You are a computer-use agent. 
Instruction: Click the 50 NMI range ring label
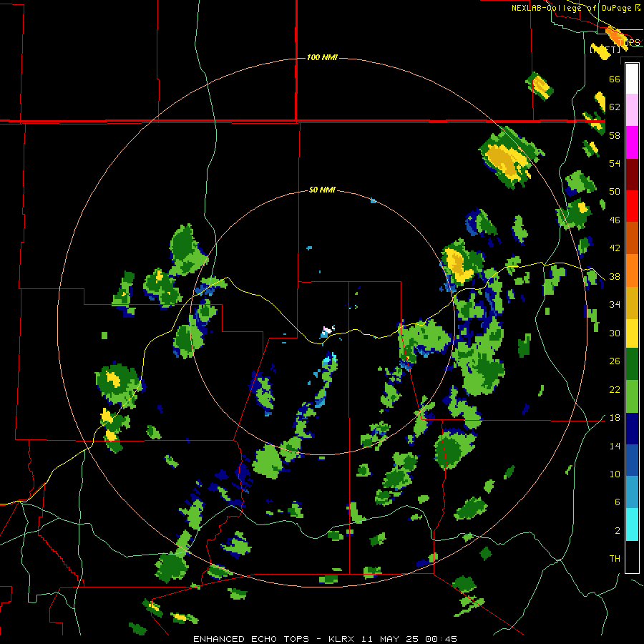[322, 190]
